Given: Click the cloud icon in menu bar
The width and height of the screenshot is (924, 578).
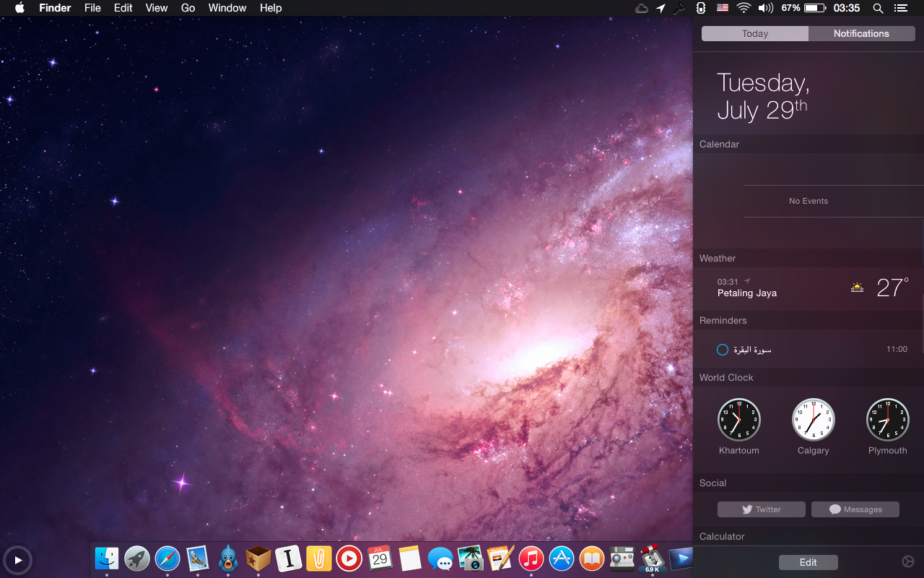Looking at the screenshot, I should coord(641,8).
